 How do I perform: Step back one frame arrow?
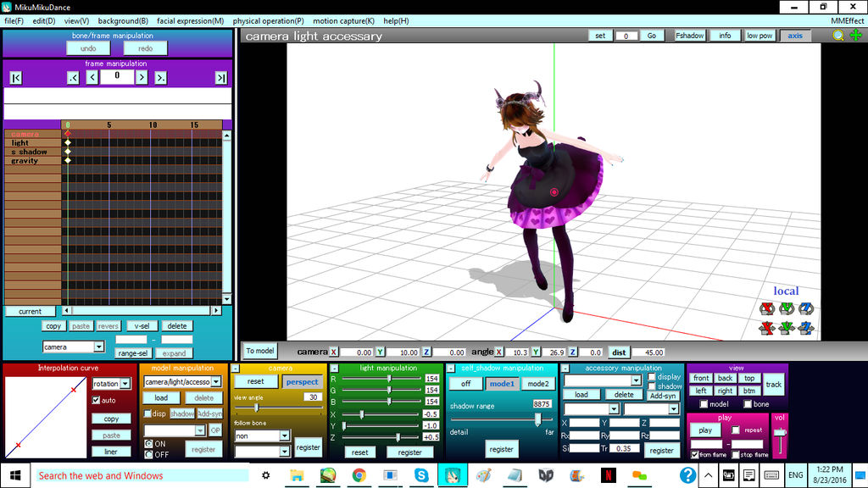92,78
